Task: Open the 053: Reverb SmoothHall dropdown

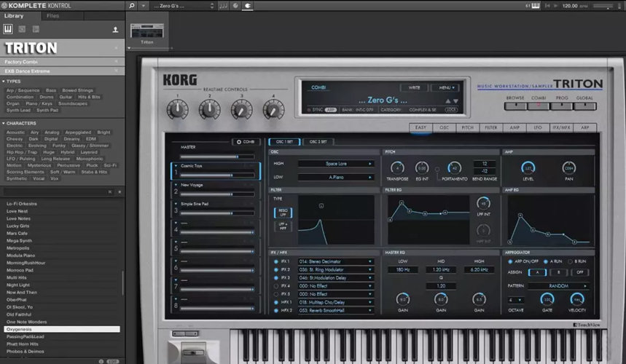Action: 336,310
